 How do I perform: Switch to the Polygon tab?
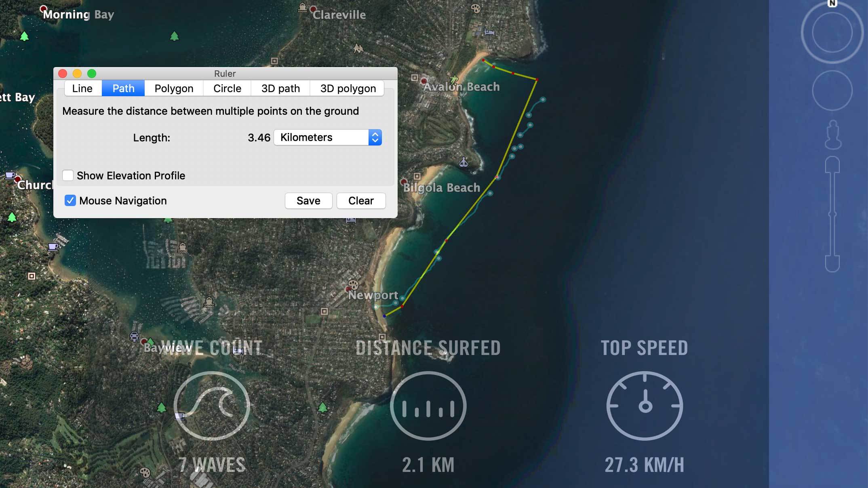point(174,88)
